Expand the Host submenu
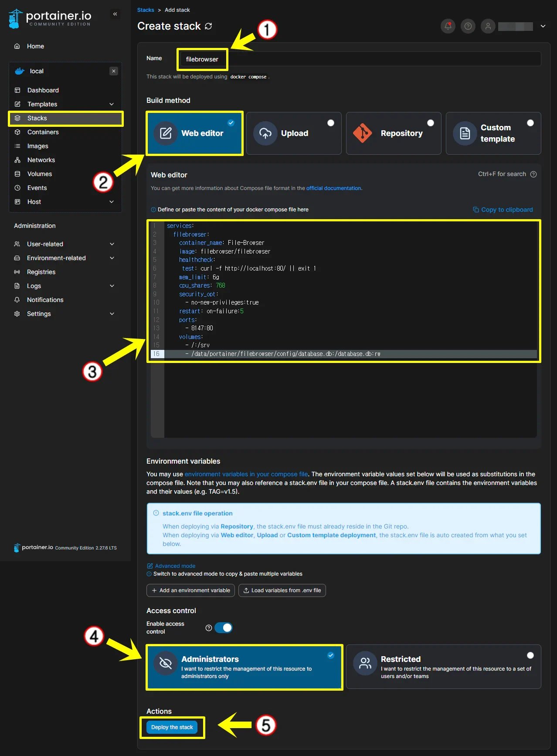The image size is (557, 756). [x=112, y=202]
